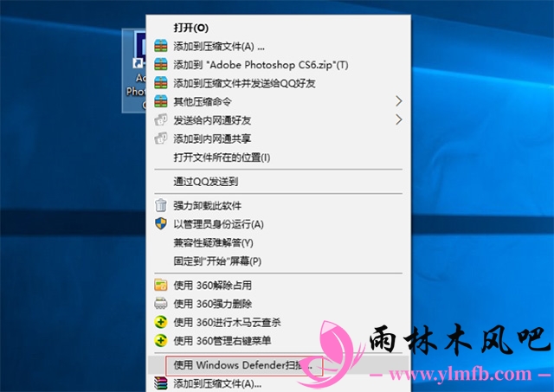Click trash can icon beside 强力卸载此软件
The width and height of the screenshot is (554, 392).
tap(161, 205)
